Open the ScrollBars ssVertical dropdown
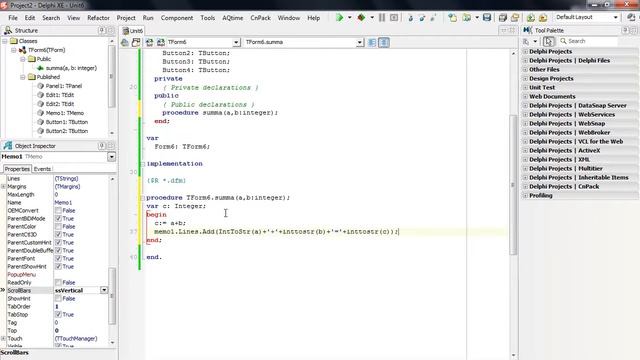 [x=104, y=290]
